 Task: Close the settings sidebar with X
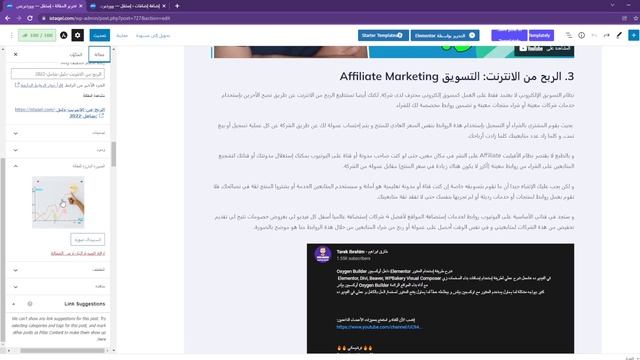tap(16, 54)
